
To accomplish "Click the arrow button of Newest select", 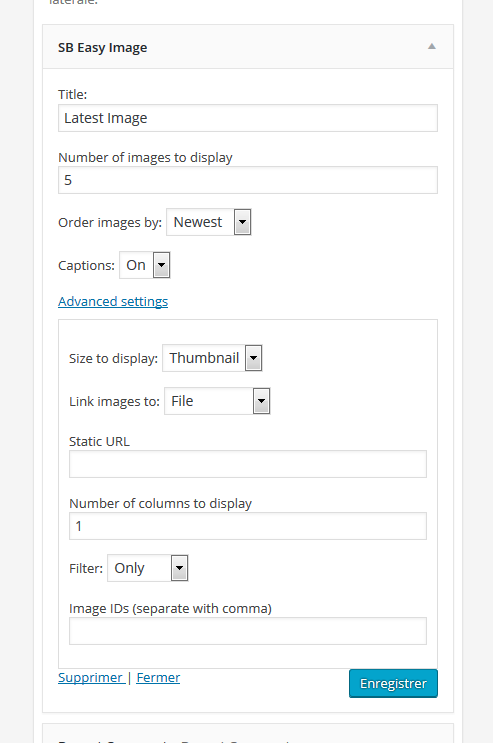I will [x=242, y=222].
